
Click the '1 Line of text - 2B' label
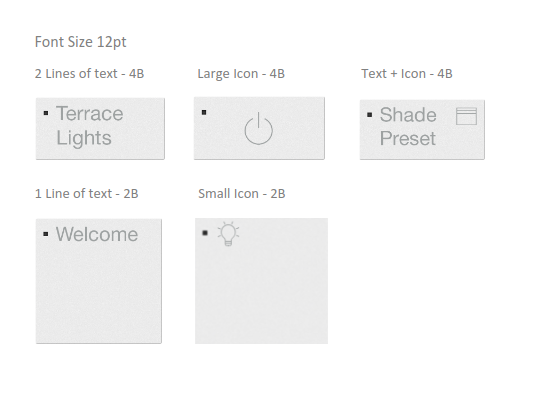(x=87, y=194)
